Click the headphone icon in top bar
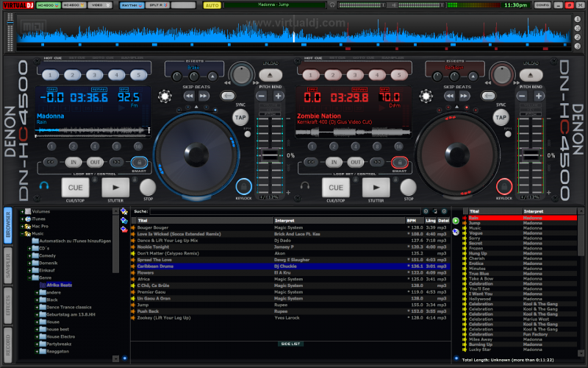This screenshot has width=588, height=368. pyautogui.click(x=332, y=5)
